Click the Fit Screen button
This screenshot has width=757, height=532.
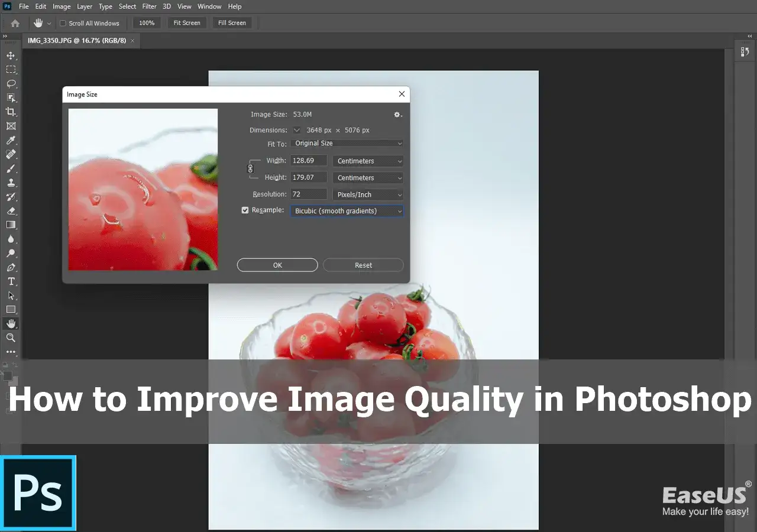(186, 22)
